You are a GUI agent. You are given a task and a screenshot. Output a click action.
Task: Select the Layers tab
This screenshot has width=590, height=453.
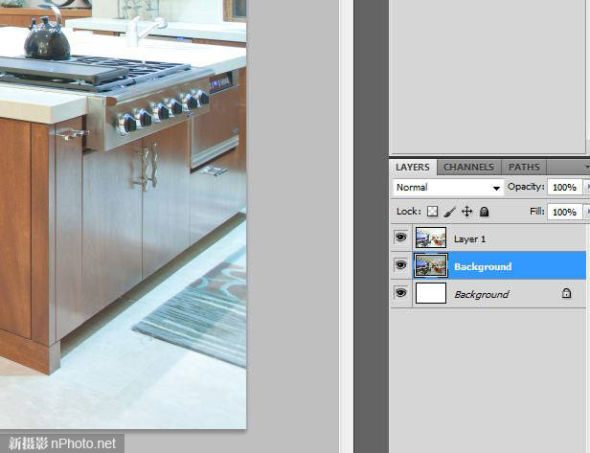[x=413, y=167]
